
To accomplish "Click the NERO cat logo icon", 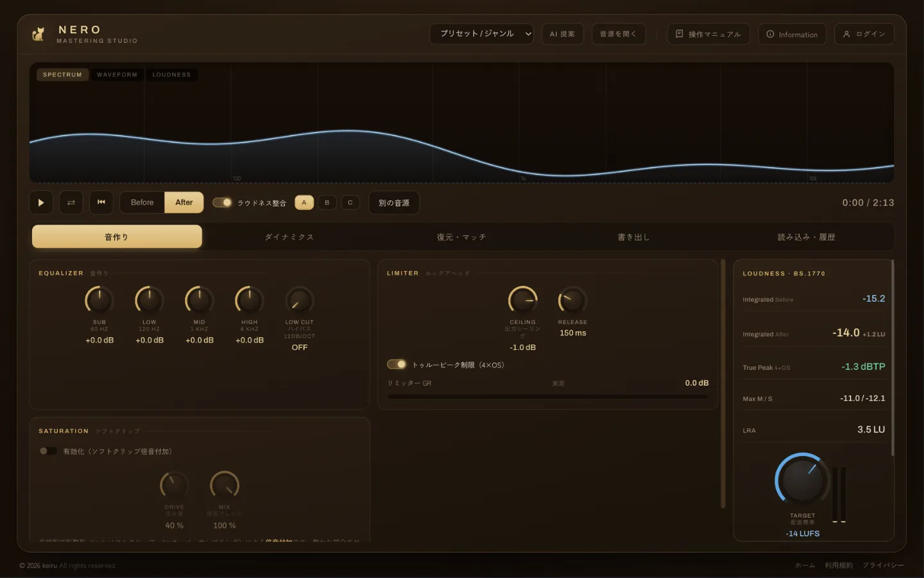I will (x=39, y=34).
